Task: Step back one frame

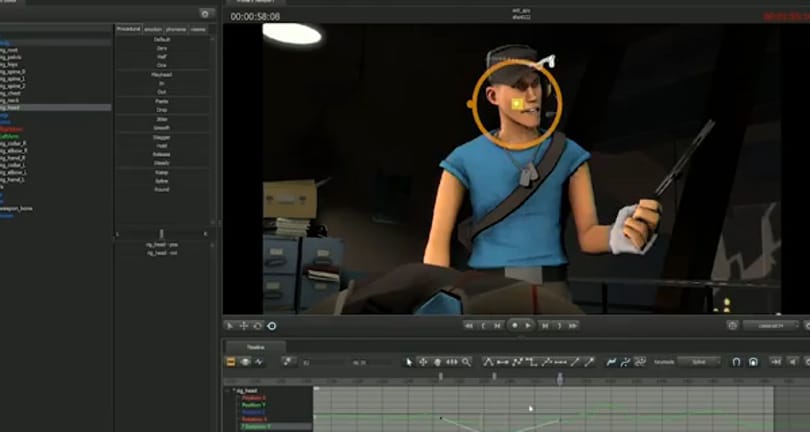Action: [497, 326]
